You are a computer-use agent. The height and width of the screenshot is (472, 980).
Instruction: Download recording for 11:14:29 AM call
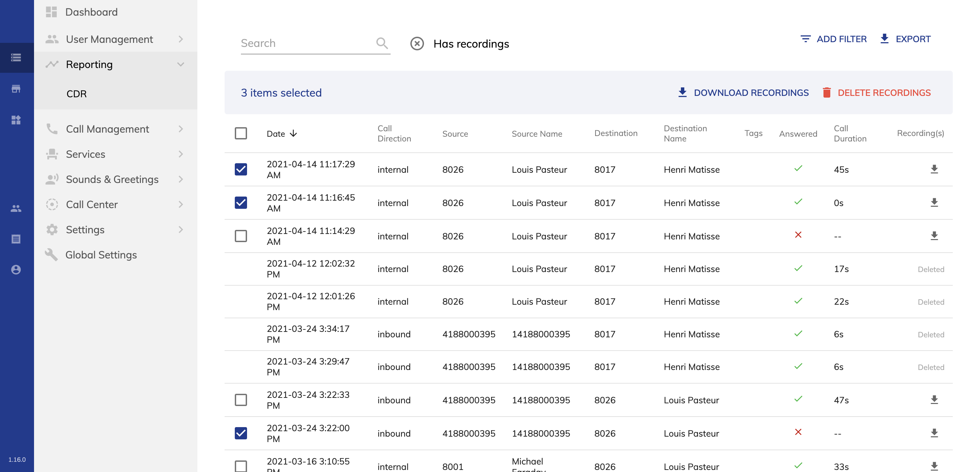pyautogui.click(x=934, y=236)
